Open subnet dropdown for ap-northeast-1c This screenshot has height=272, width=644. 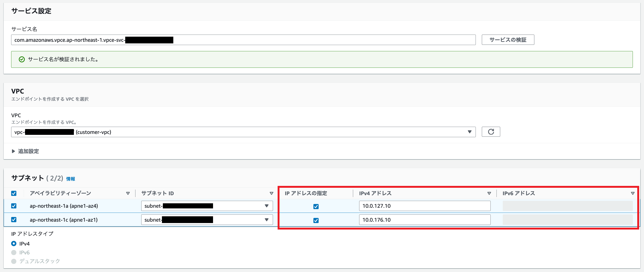[x=207, y=220]
